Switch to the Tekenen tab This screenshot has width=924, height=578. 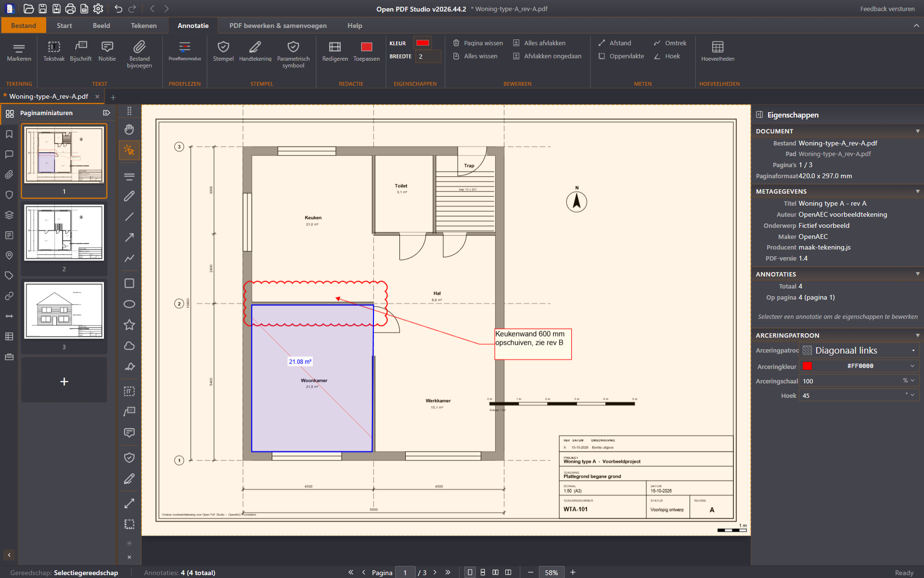point(143,26)
